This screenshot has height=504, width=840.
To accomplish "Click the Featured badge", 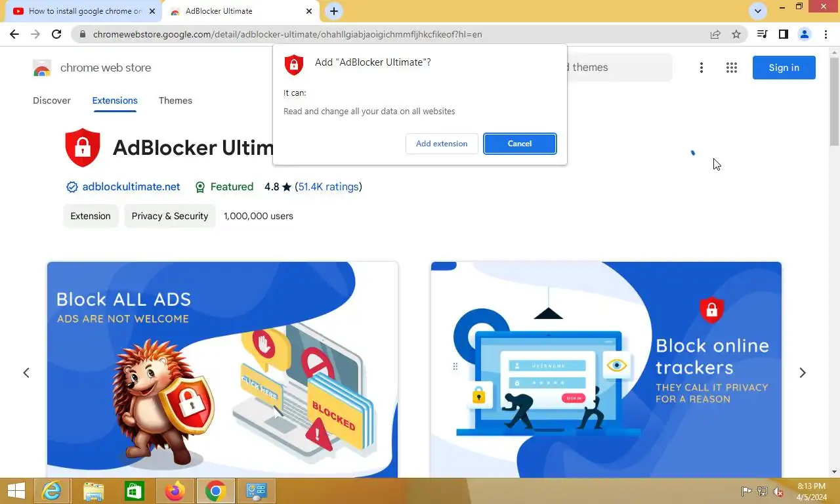I will coord(224,187).
